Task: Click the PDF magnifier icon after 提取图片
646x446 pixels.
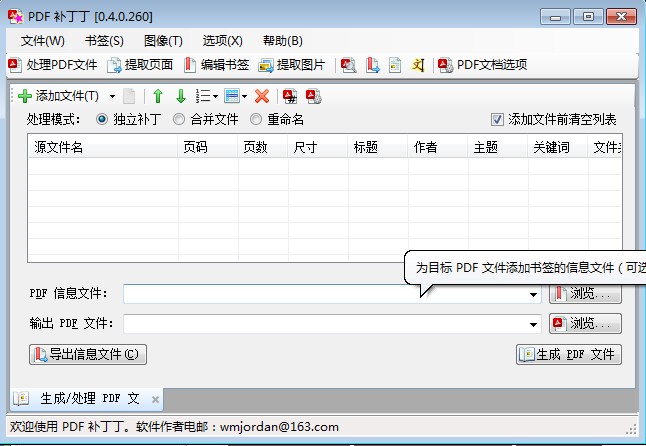Action: 348,65
